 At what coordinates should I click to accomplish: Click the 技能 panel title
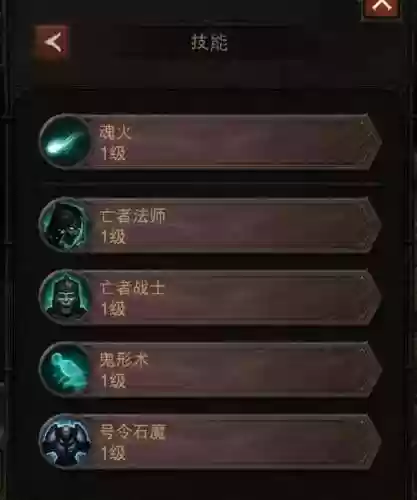[209, 43]
